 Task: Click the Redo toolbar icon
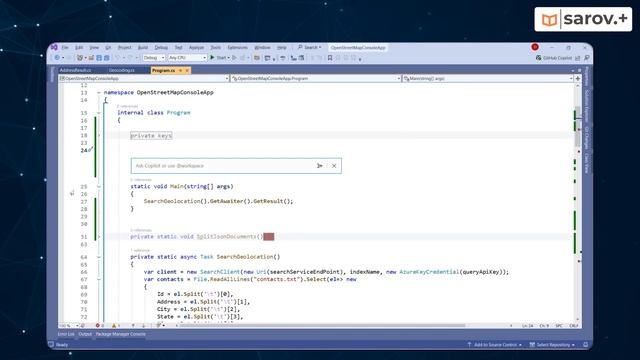tap(131, 58)
